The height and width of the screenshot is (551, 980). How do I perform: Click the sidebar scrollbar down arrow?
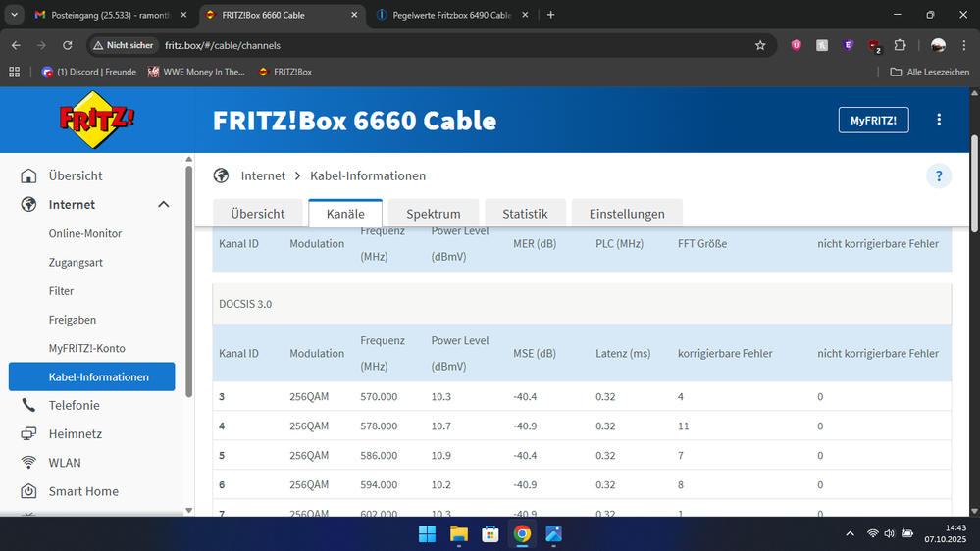pyautogui.click(x=188, y=511)
